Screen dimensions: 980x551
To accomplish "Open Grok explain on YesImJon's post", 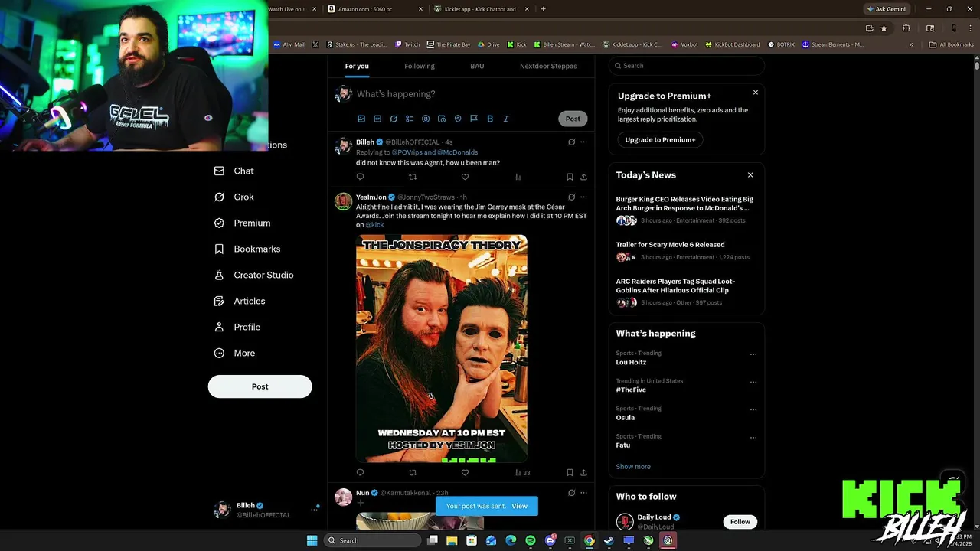I will pos(571,197).
